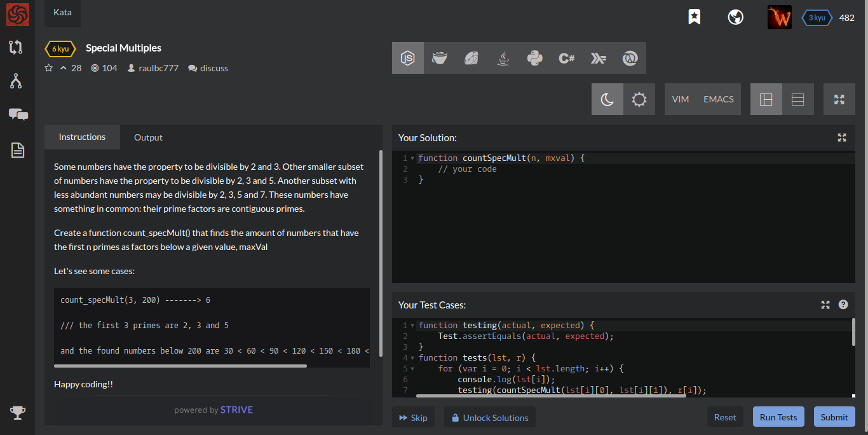Toggle dark theme with the moon icon

607,99
